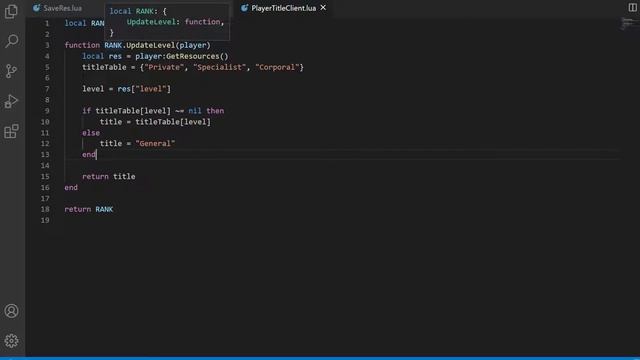Click UpdateLevel in the function definition
Screen dimensions: 640x360
pos(151,45)
